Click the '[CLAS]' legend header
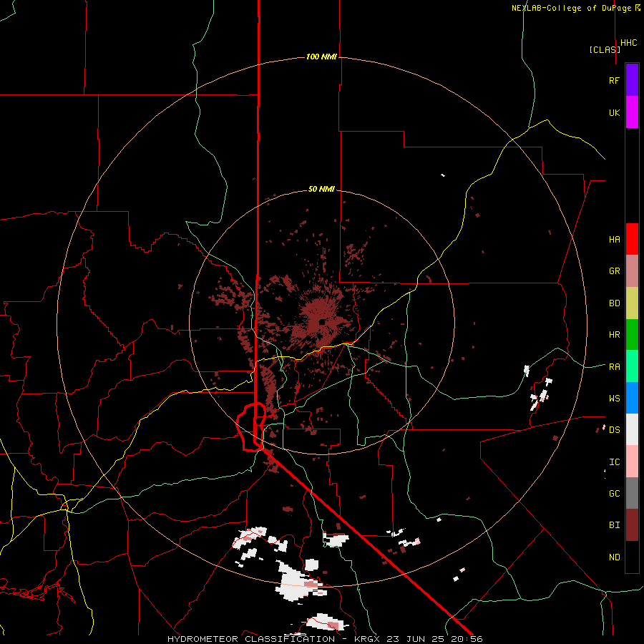Screen dimensions: 644x644 point(605,49)
